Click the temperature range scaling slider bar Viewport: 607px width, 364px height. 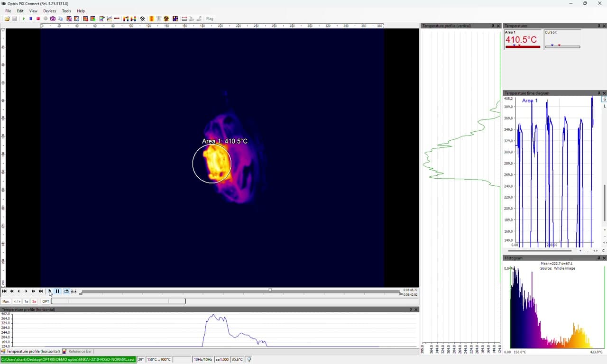click(x=118, y=301)
